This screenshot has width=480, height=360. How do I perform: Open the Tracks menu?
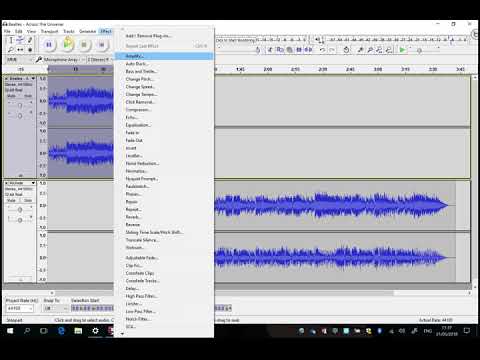69,31
